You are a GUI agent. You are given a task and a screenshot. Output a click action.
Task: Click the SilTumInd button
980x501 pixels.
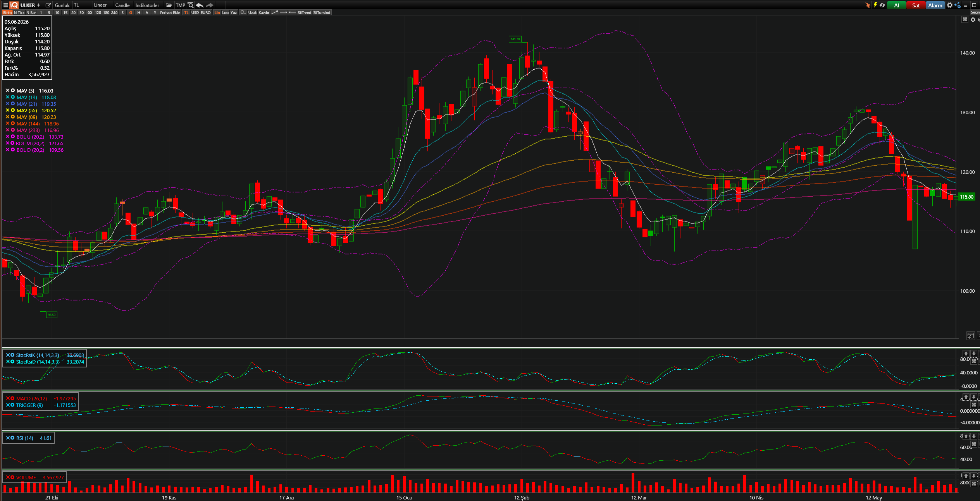pos(322,12)
